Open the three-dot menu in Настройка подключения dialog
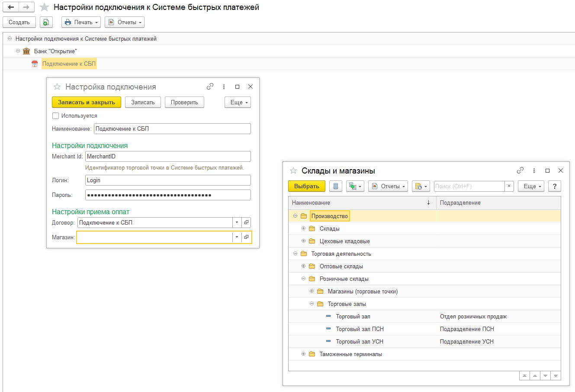Image resolution: width=575 pixels, height=392 pixels. click(x=224, y=87)
